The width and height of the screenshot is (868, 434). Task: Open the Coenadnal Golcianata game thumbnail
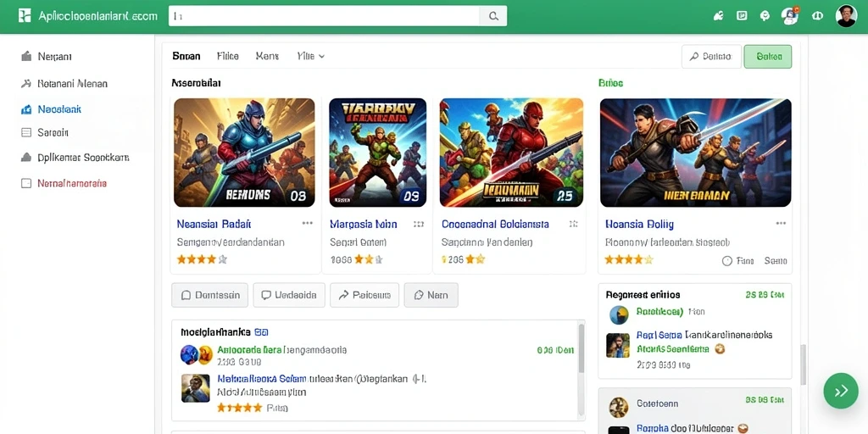511,153
